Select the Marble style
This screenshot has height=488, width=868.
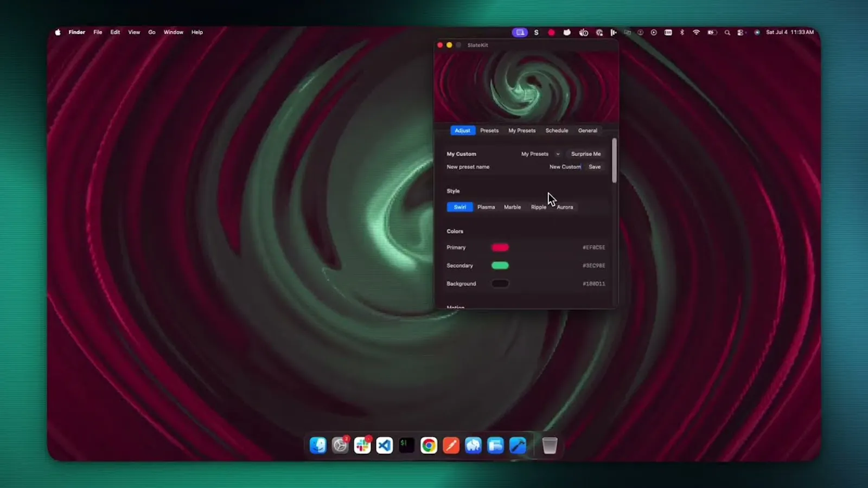point(512,207)
